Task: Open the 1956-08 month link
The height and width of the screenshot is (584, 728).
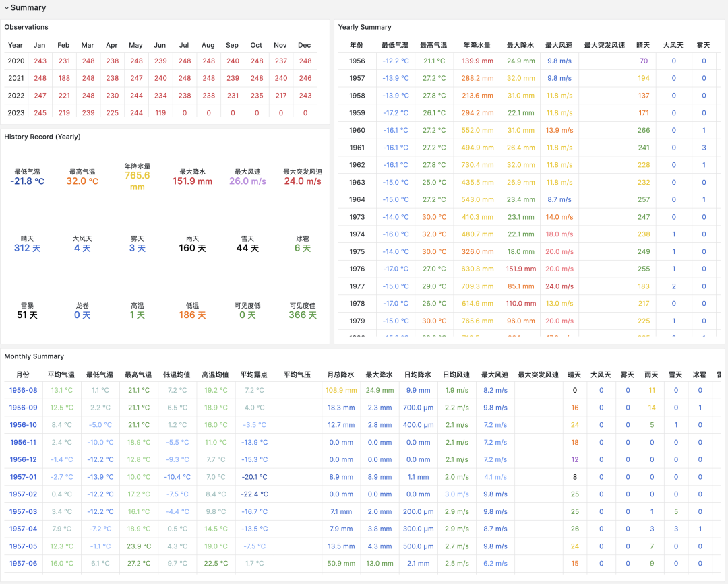Action: click(x=23, y=390)
